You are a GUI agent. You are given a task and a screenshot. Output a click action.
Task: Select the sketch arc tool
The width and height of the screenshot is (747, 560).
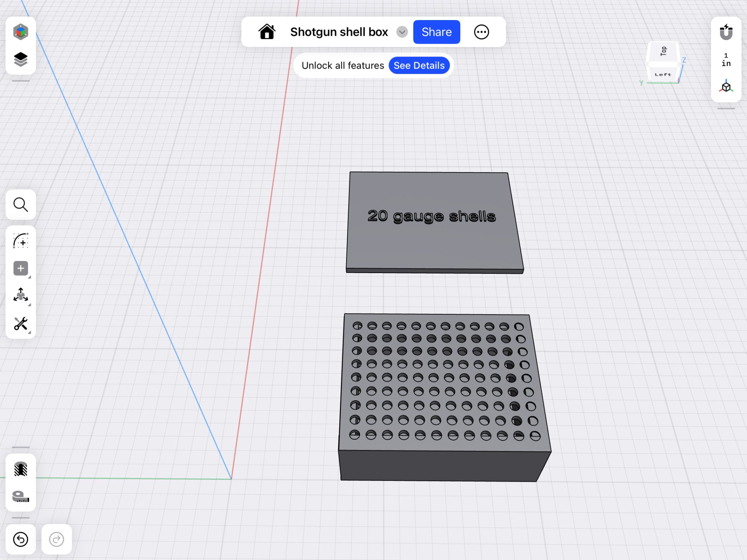click(x=20, y=241)
